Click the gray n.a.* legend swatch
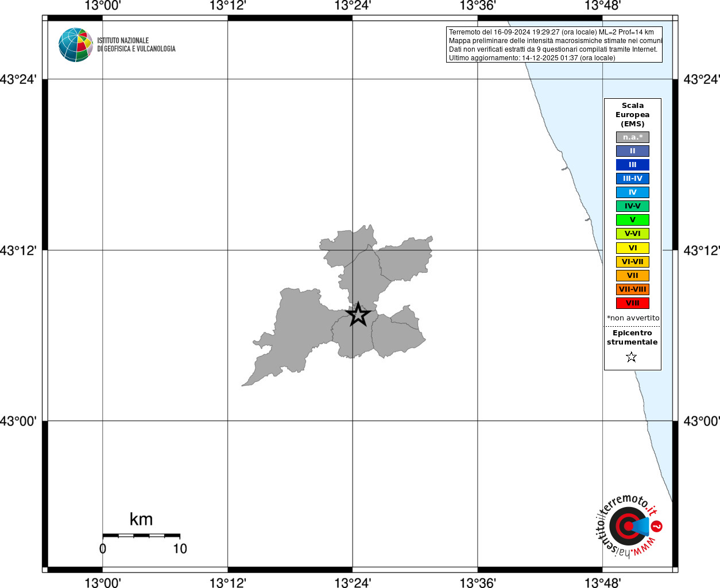This screenshot has width=720, height=588. [x=633, y=137]
